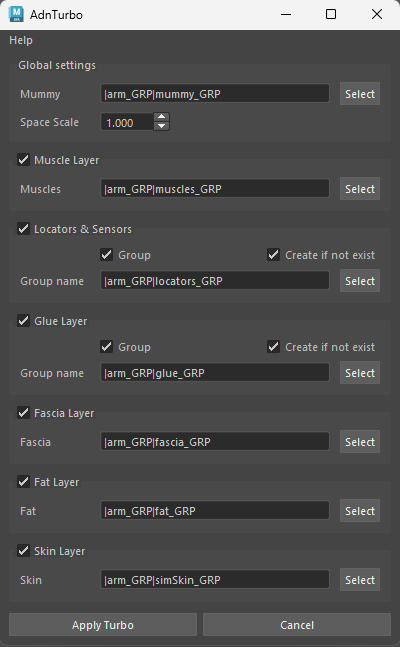Maximize the AdnTurbo window
Viewport: 400px width, 647px height.
[331, 14]
